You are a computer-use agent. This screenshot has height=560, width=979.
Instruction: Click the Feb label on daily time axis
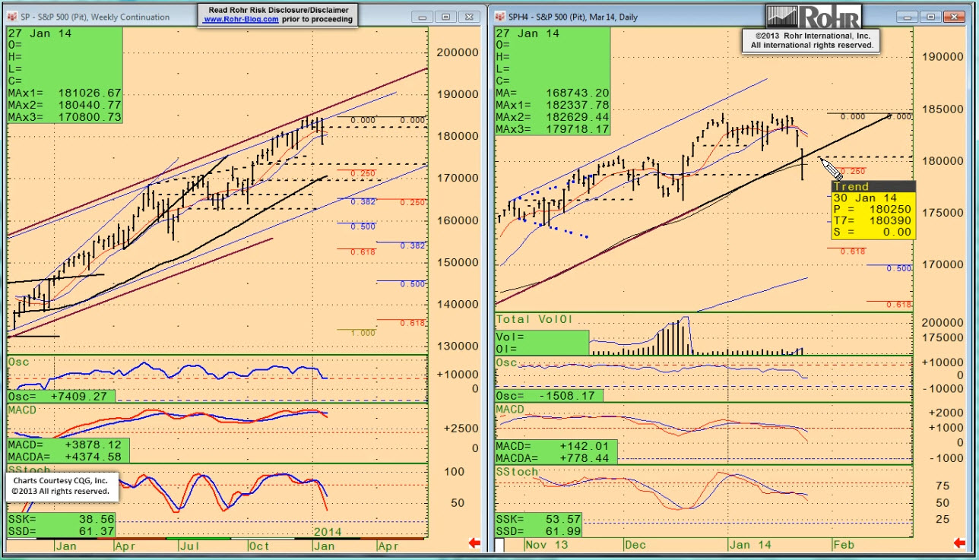pos(844,545)
